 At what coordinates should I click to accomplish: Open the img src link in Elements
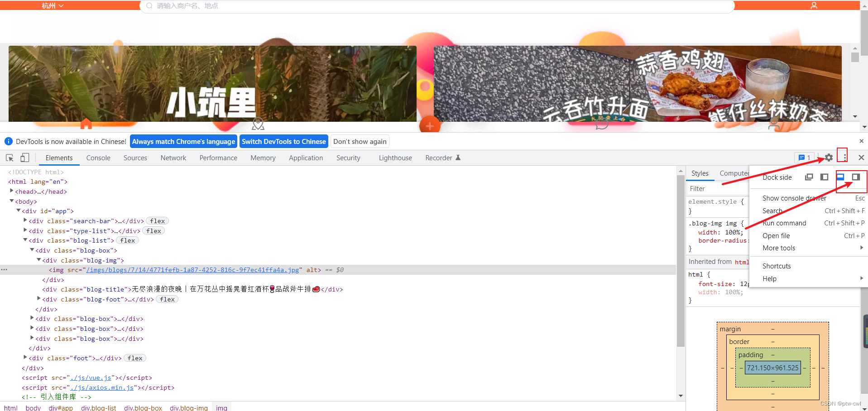tap(192, 270)
